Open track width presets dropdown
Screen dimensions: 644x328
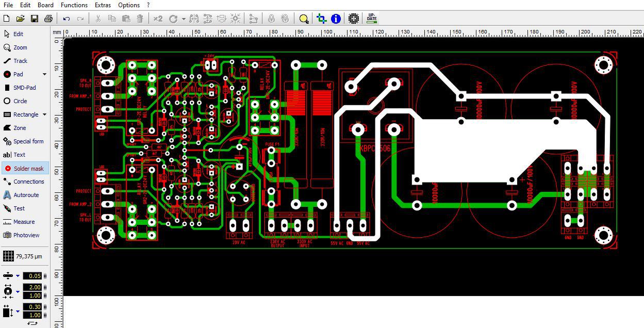18,276
